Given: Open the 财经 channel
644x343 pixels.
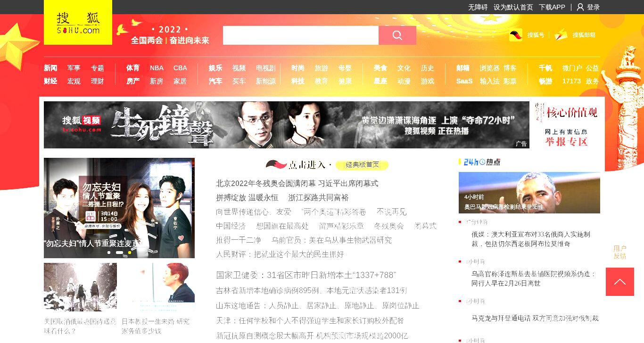Looking at the screenshot, I should tap(50, 81).
